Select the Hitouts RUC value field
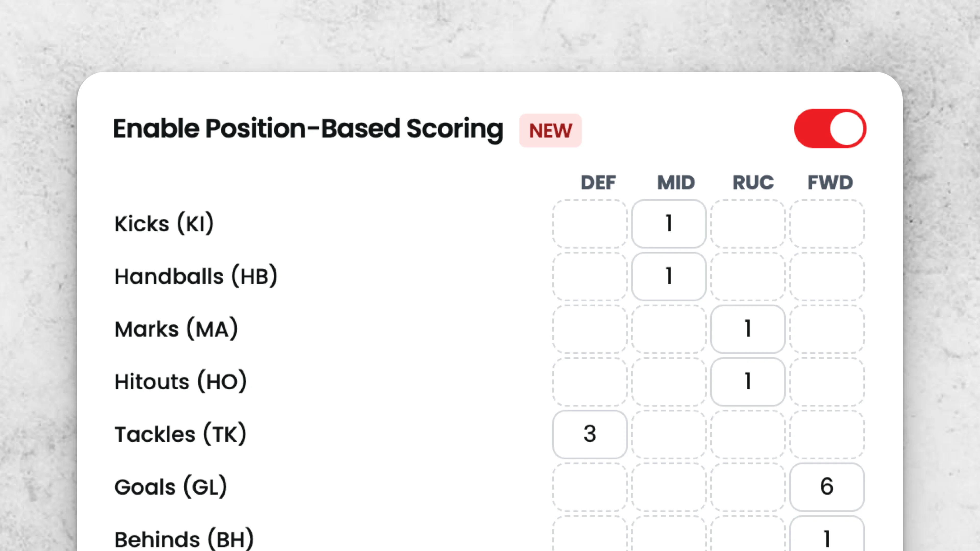Screen dimensions: 980x551 point(748,381)
